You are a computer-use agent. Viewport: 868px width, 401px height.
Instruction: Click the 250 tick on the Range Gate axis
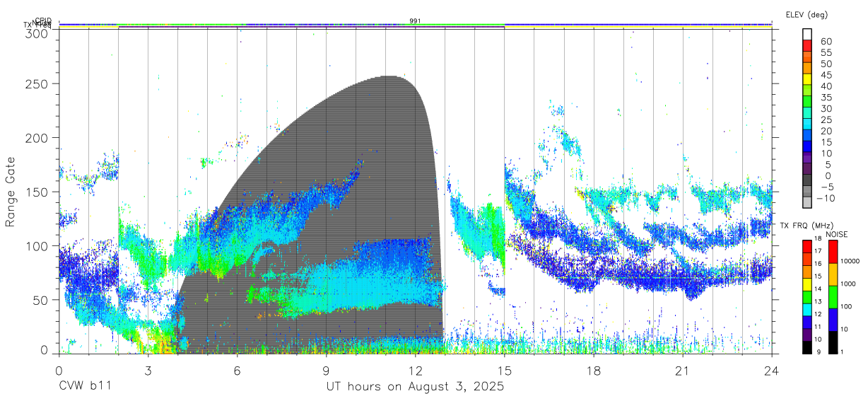tap(37, 83)
